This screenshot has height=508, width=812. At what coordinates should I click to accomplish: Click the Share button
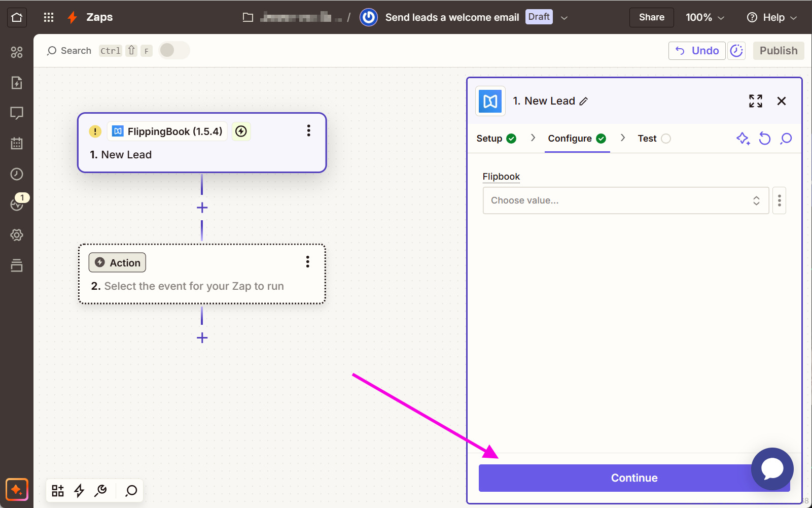[x=652, y=17]
